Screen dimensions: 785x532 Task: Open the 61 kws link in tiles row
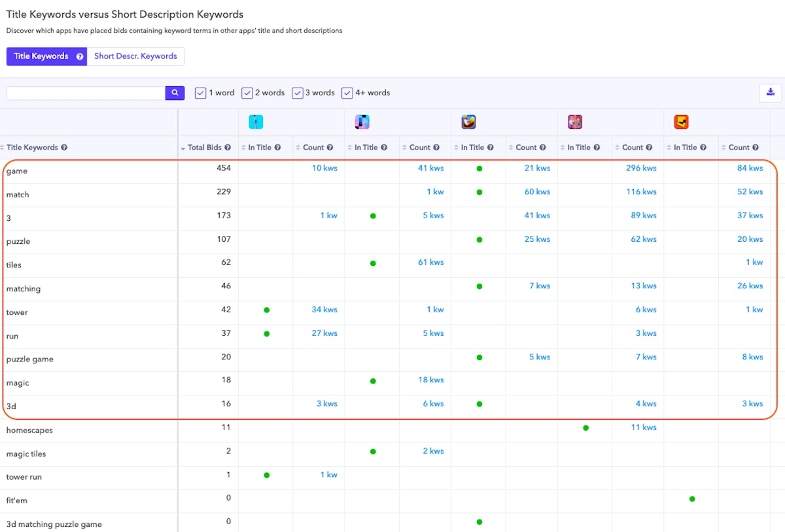[431, 263]
